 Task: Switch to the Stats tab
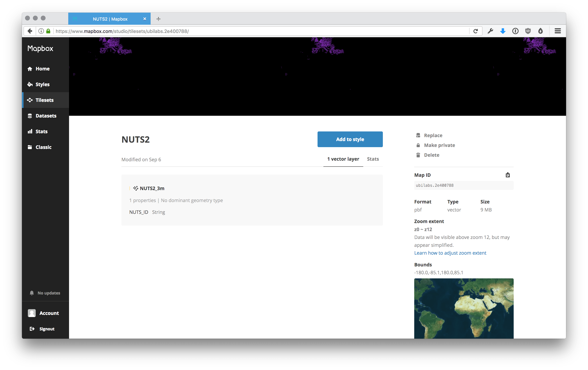click(373, 159)
